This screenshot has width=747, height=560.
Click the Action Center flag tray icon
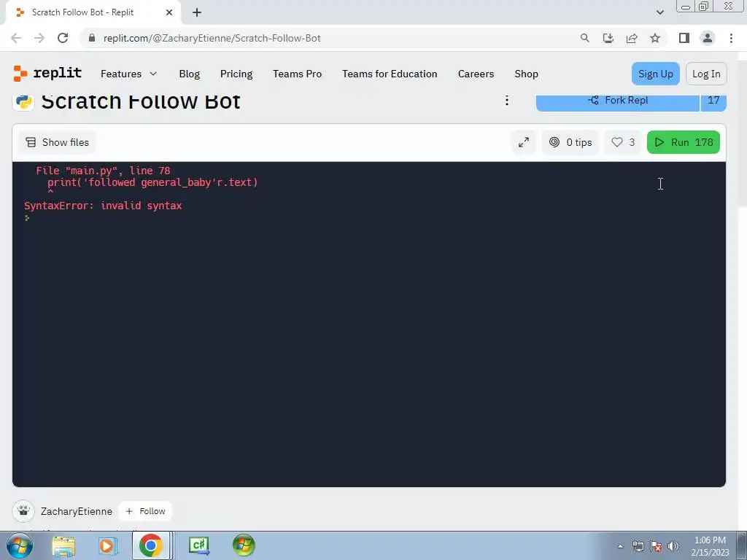click(656, 546)
